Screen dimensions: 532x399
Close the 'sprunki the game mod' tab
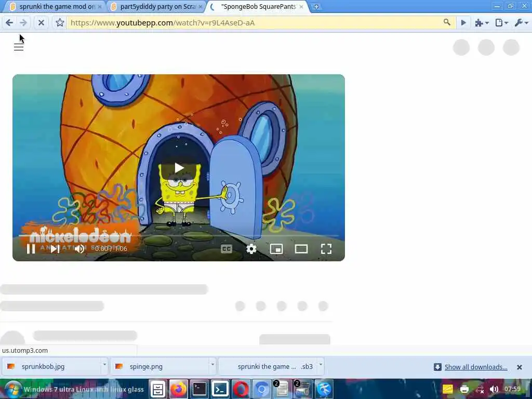pos(100,7)
